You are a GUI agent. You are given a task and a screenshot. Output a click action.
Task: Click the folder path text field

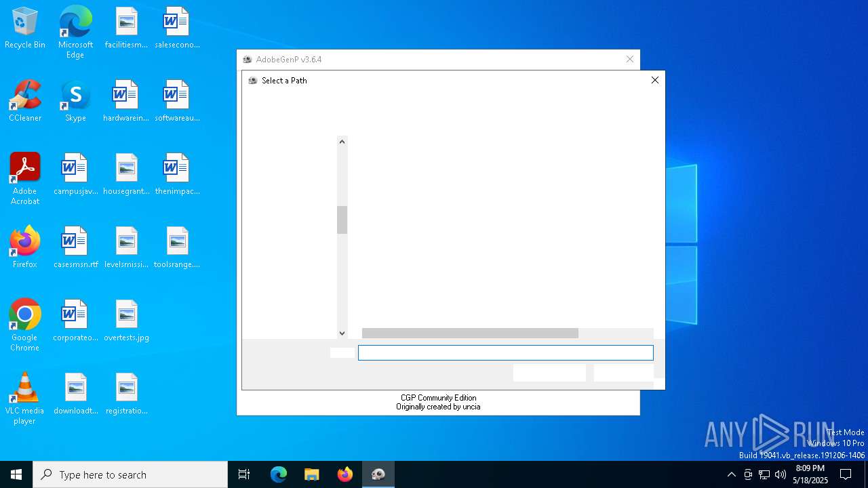point(506,352)
